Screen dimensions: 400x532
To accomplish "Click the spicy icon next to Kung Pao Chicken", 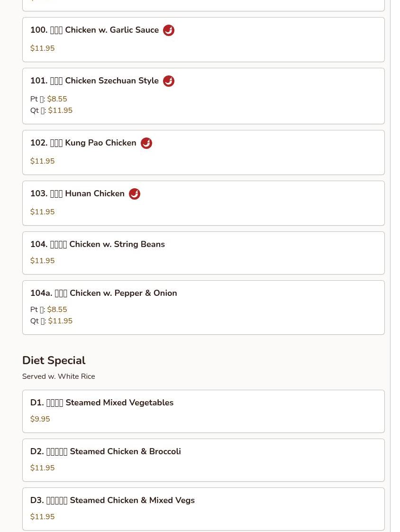I will pyautogui.click(x=146, y=143).
